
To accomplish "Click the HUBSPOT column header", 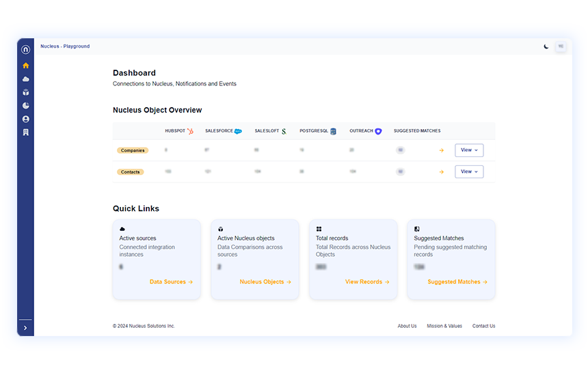I will point(175,131).
